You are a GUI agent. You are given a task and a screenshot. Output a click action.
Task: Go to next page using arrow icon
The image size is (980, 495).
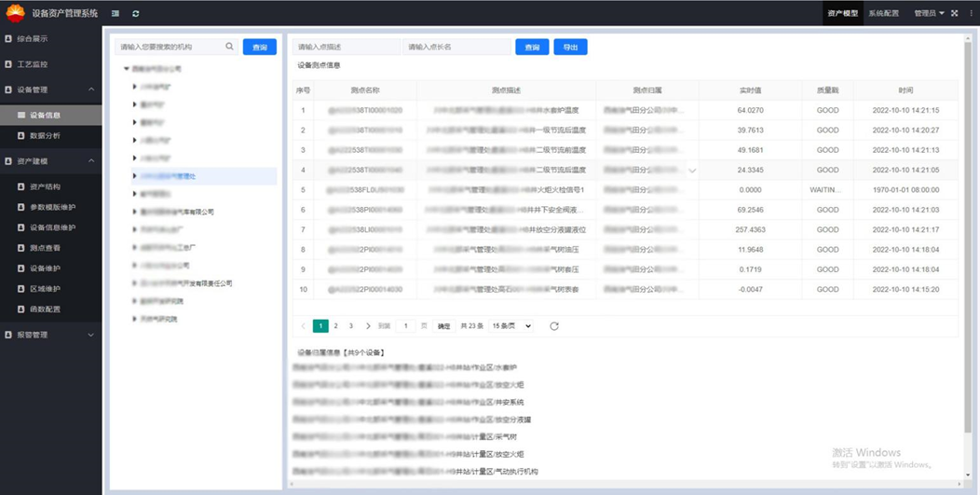click(x=368, y=326)
